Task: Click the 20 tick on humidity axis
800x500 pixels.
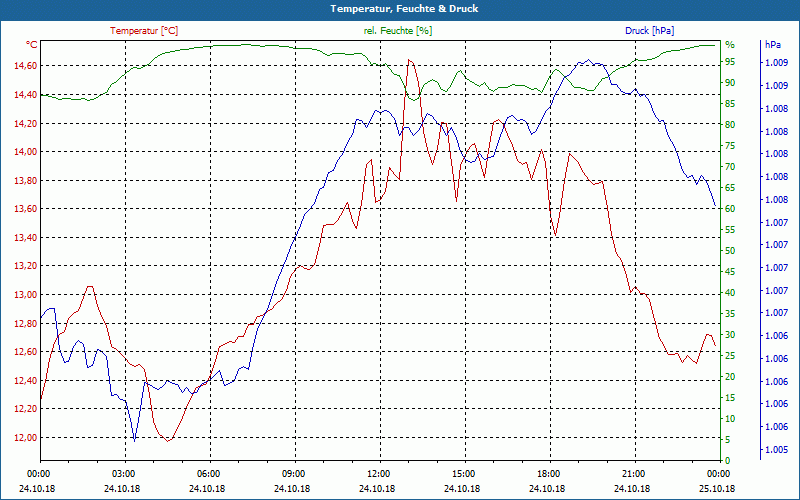Action: pyautogui.click(x=730, y=377)
